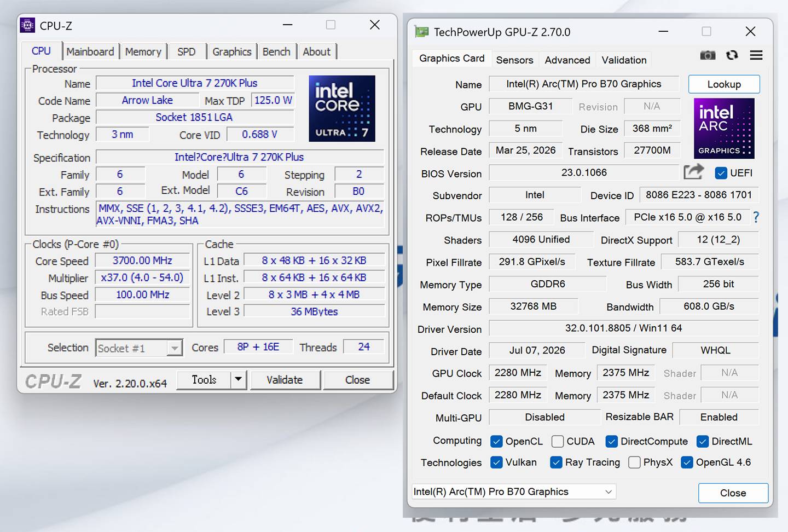Click the Max TDP value 125.0 W
The width and height of the screenshot is (788, 532).
click(x=273, y=100)
